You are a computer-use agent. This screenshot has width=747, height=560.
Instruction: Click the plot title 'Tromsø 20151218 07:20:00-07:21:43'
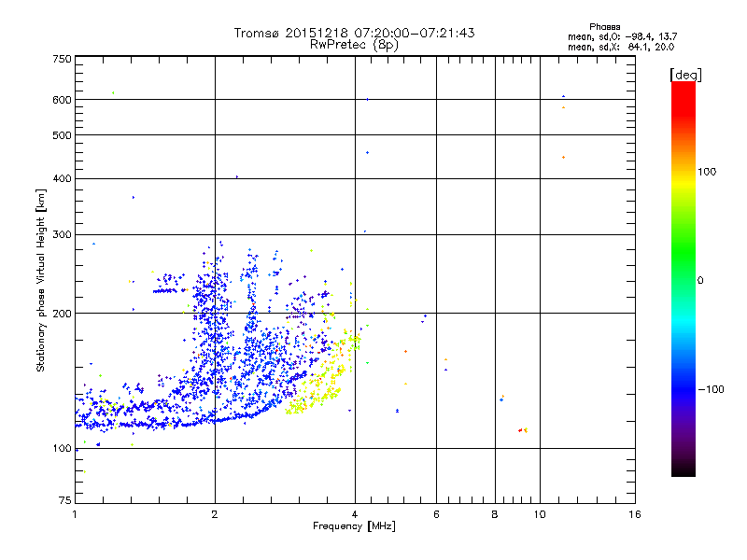tap(354, 33)
